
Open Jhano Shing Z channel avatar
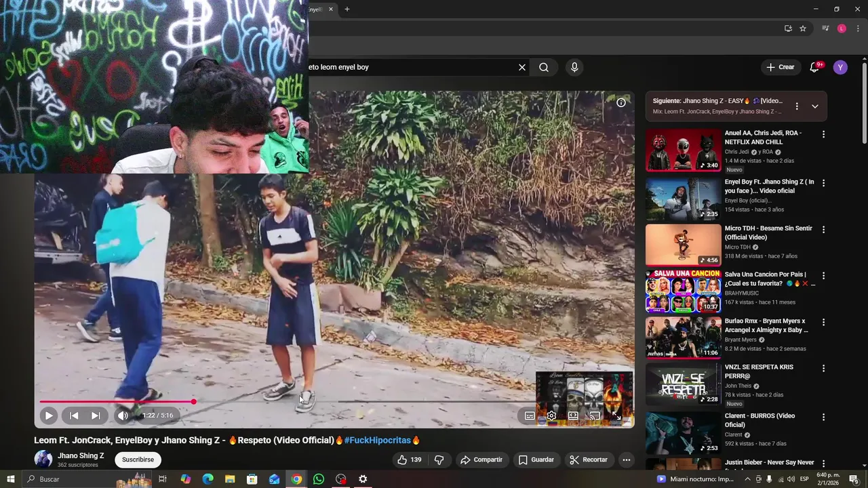tap(43, 459)
